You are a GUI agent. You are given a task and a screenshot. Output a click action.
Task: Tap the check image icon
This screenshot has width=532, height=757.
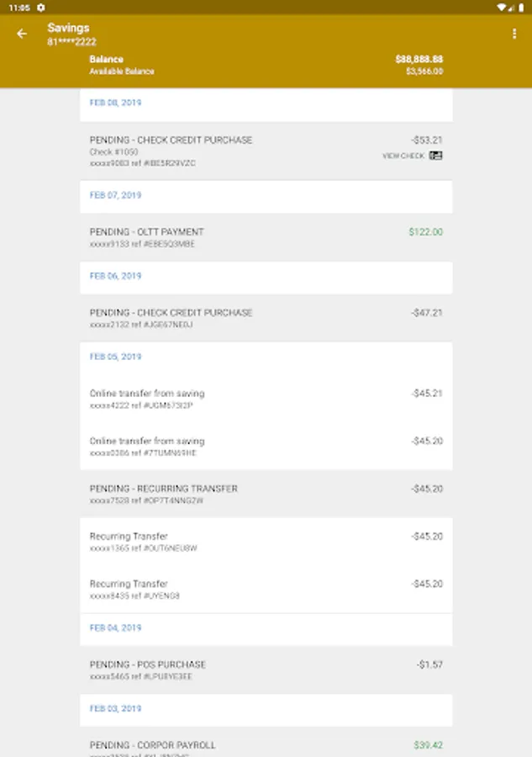[435, 156]
